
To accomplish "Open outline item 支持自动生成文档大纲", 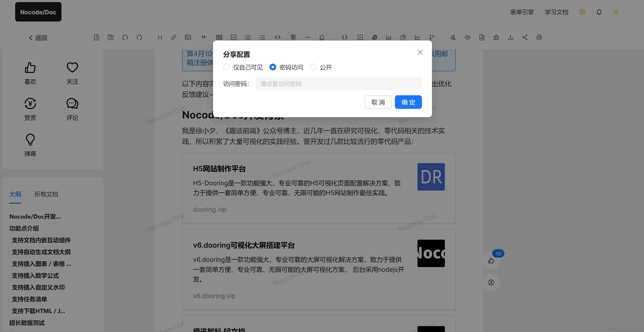I will pyautogui.click(x=41, y=252).
